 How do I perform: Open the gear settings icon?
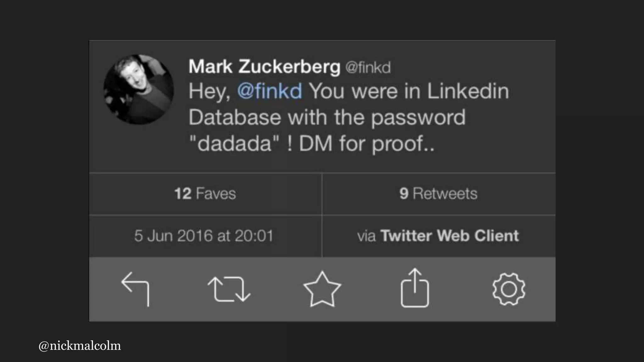point(508,289)
